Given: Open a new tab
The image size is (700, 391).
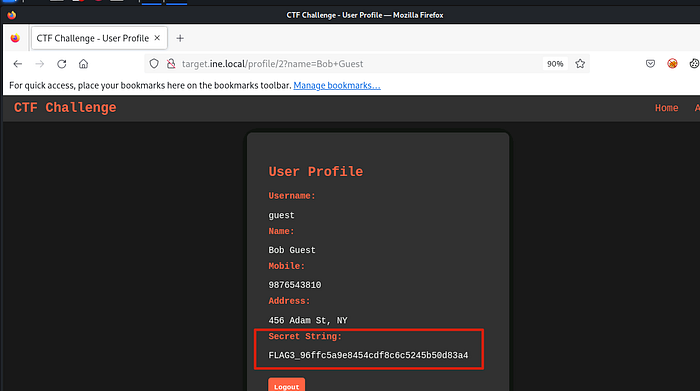Looking at the screenshot, I should click(x=180, y=38).
